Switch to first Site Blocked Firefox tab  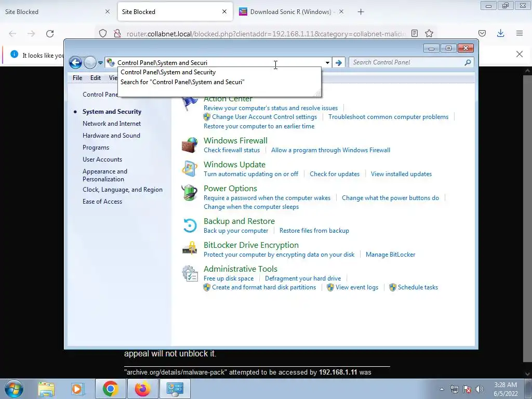click(x=58, y=12)
